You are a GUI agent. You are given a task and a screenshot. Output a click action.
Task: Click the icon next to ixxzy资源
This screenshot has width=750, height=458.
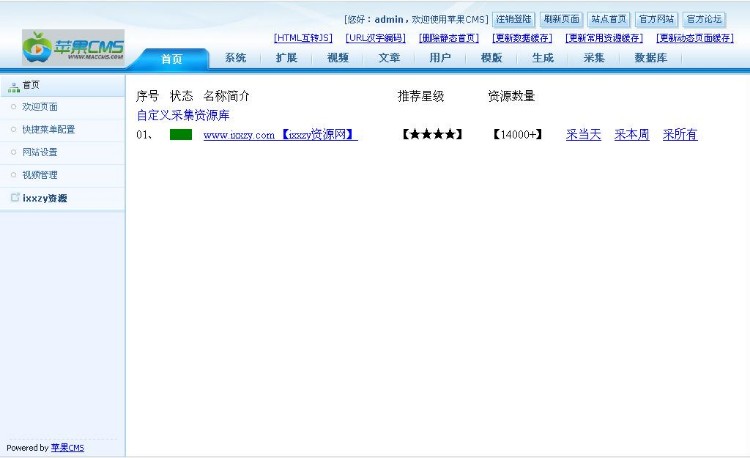[x=15, y=197]
